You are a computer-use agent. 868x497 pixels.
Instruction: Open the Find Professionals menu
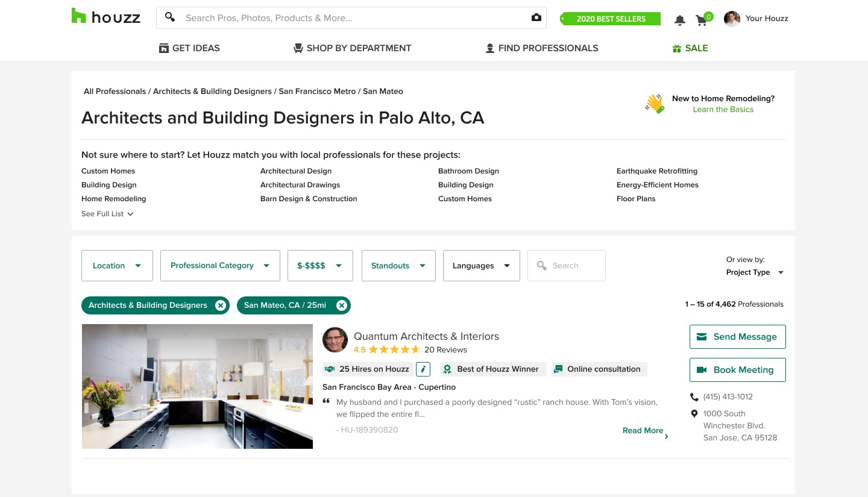pyautogui.click(x=542, y=48)
